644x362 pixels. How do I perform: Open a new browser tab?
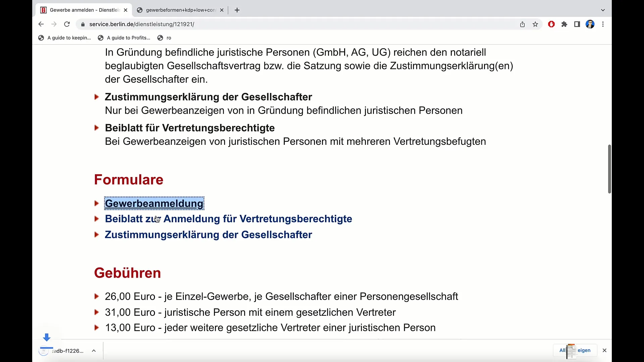pyautogui.click(x=237, y=10)
